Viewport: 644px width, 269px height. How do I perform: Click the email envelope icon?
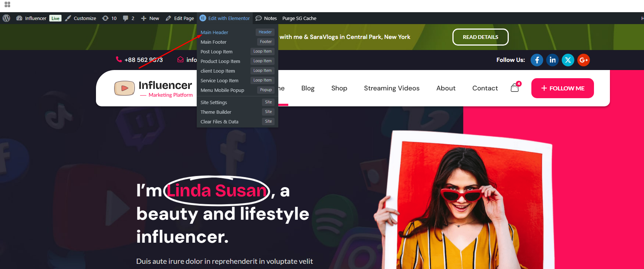click(x=180, y=60)
